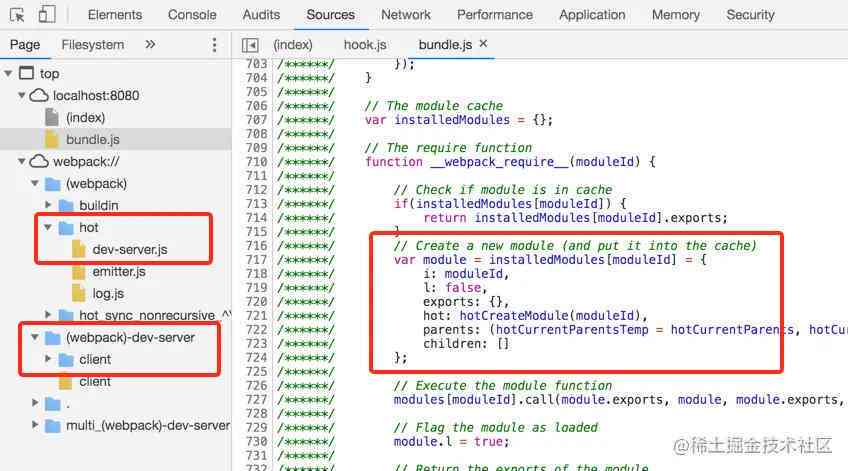848x471 pixels.
Task: Open the Performance tab
Action: 495,15
